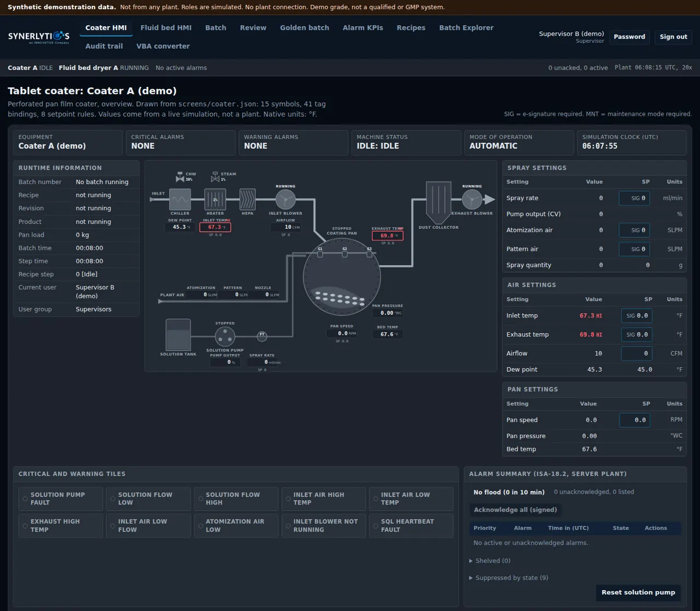
Task: Click the Password button
Action: (629, 37)
